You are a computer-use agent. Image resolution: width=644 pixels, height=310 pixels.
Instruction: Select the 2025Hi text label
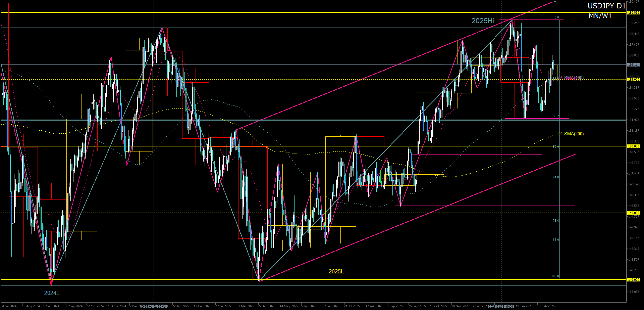click(x=483, y=21)
